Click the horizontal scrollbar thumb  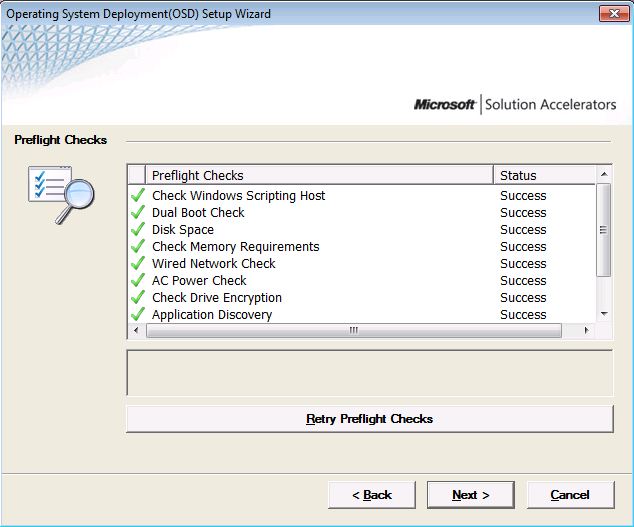354,330
